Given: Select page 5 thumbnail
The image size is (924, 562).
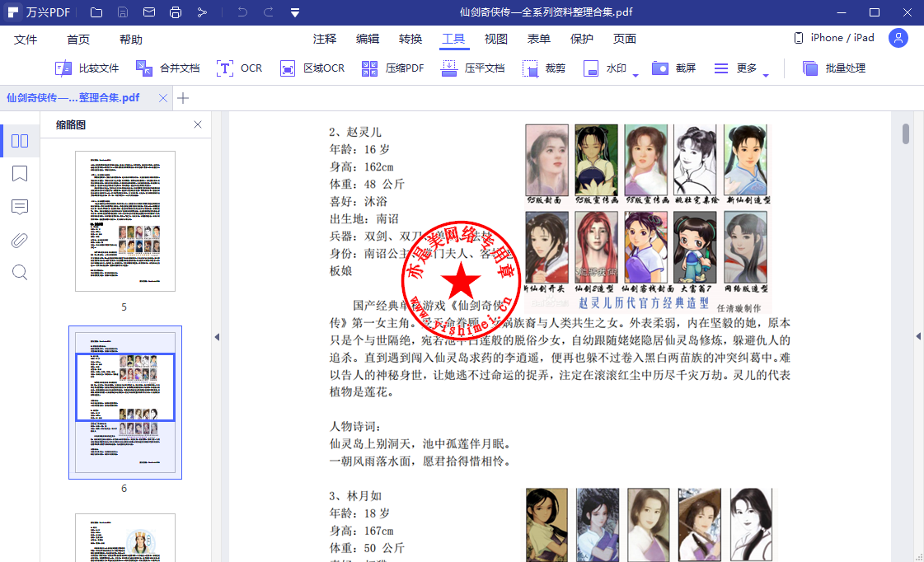Looking at the screenshot, I should pos(125,221).
